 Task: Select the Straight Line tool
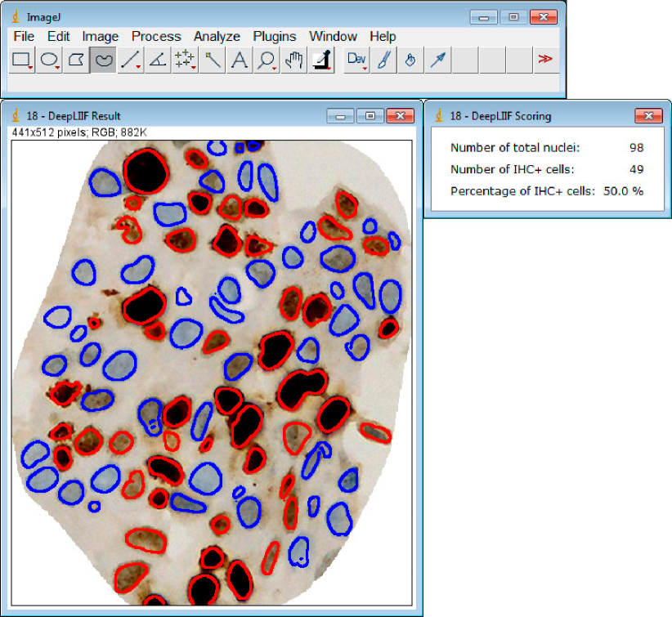(x=130, y=60)
